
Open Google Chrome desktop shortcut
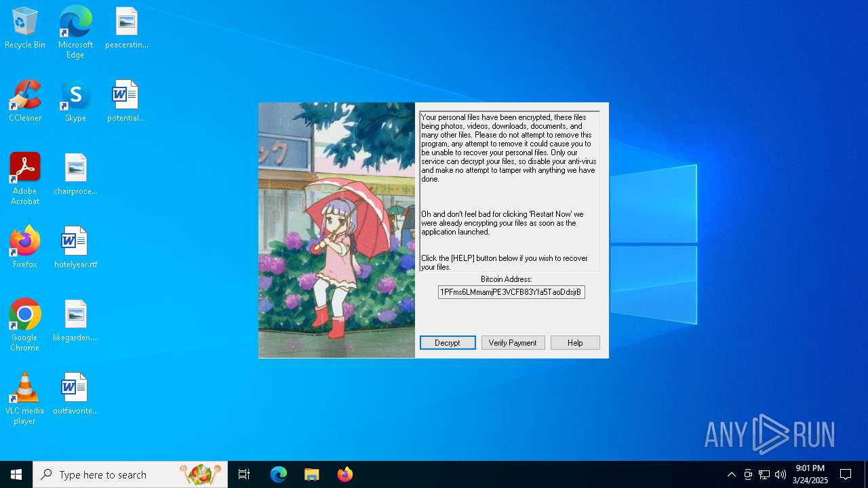tap(25, 325)
